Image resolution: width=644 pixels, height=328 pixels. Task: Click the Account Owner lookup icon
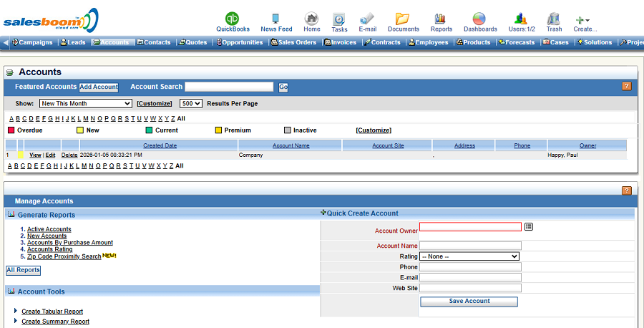(x=529, y=227)
